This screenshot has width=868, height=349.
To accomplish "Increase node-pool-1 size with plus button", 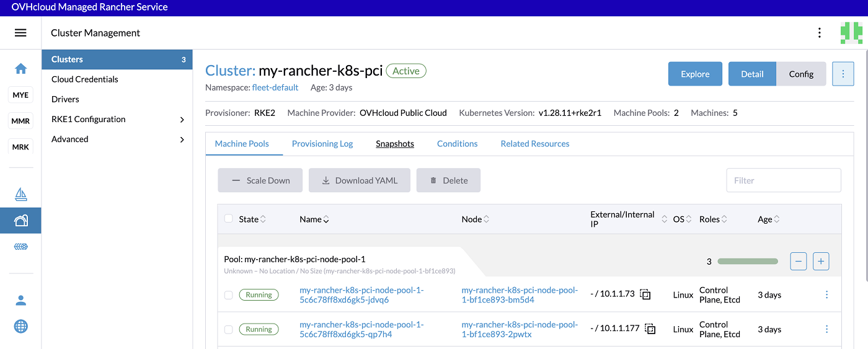I will pyautogui.click(x=821, y=262).
